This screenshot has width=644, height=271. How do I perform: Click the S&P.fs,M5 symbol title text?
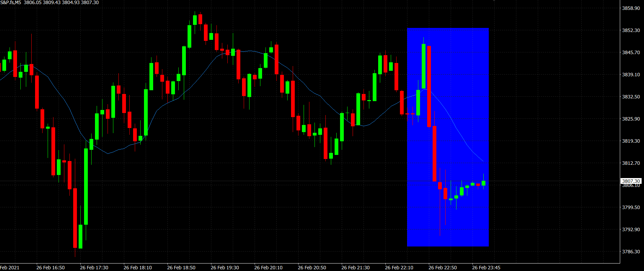pyautogui.click(x=11, y=2)
